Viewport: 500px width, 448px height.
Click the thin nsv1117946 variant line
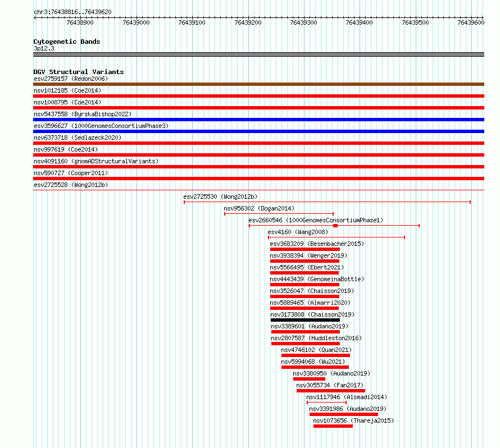click(326, 403)
